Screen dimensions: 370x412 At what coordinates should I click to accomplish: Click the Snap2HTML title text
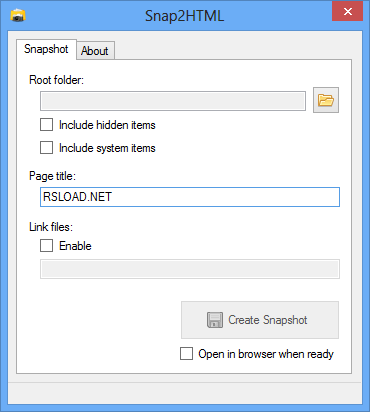[x=184, y=16]
